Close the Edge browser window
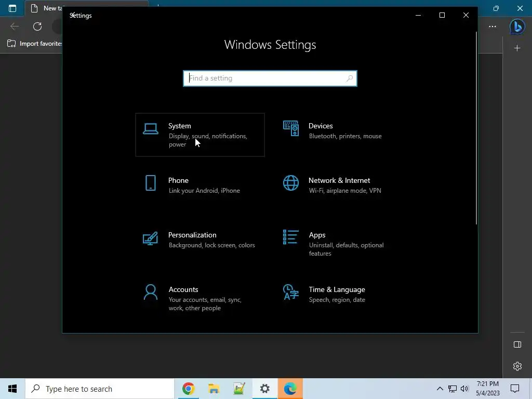 click(x=520, y=8)
